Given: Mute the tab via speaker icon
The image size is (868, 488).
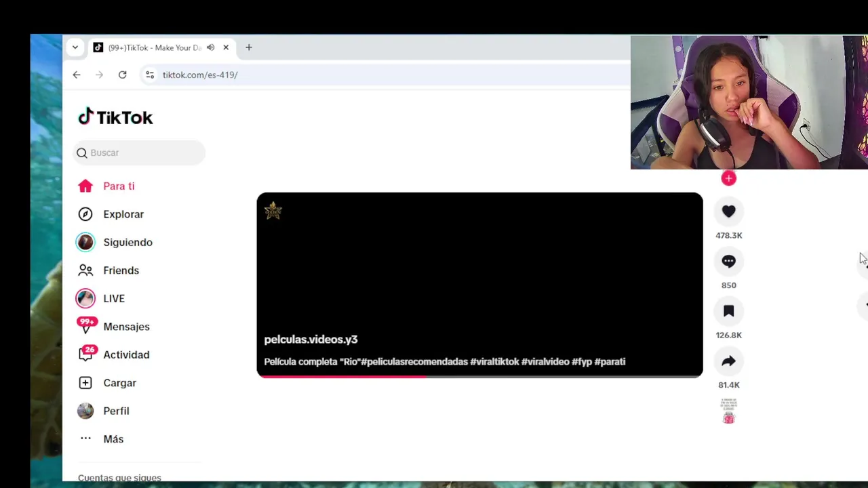Looking at the screenshot, I should (x=211, y=47).
